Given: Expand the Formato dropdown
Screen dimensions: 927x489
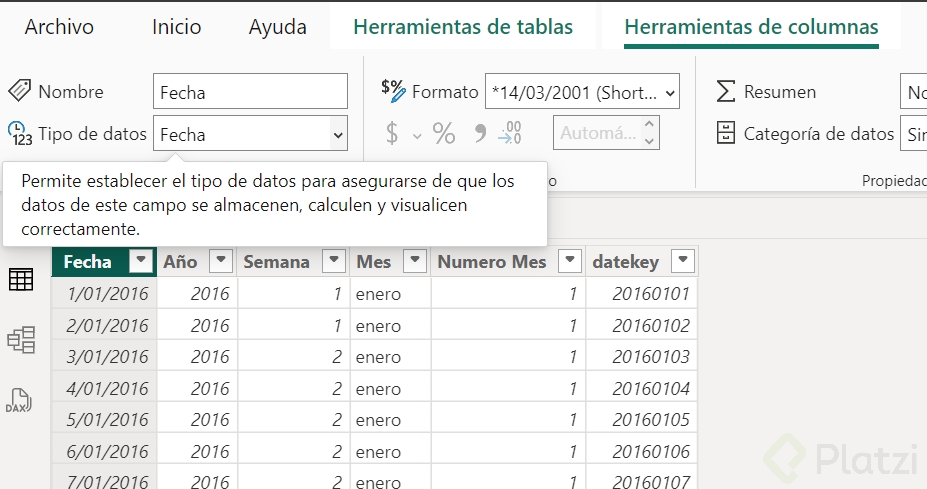Looking at the screenshot, I should pyautogui.click(x=669, y=93).
